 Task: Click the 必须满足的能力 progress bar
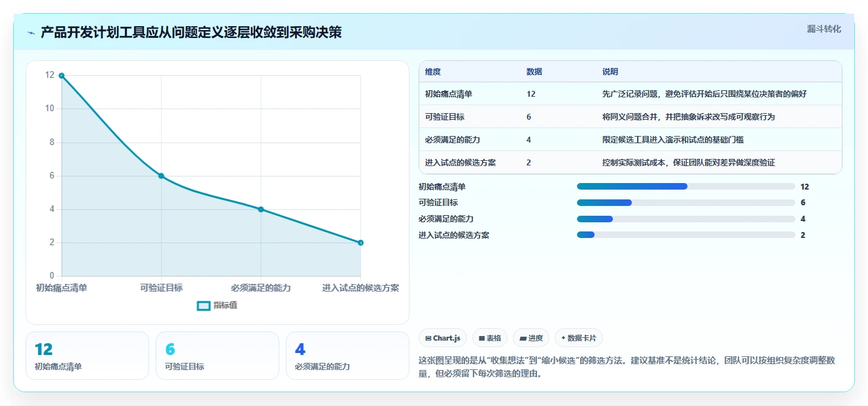(686, 219)
